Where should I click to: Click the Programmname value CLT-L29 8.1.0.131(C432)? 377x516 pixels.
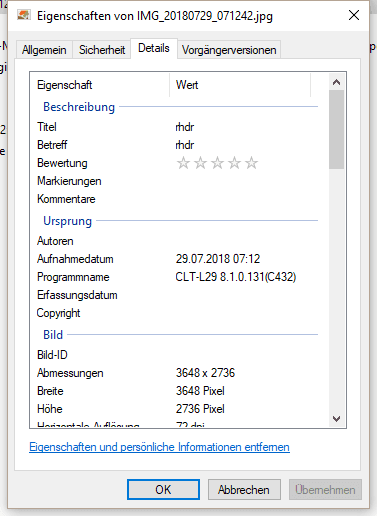236,277
